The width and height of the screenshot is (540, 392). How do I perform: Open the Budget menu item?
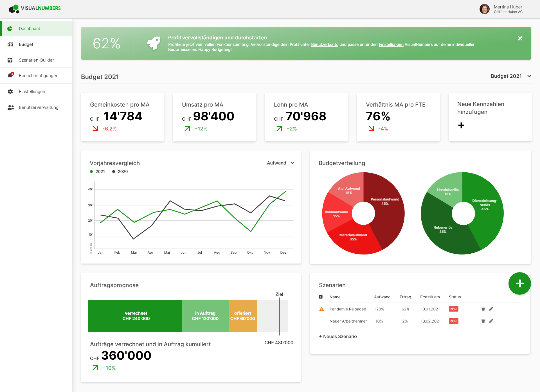(36, 44)
